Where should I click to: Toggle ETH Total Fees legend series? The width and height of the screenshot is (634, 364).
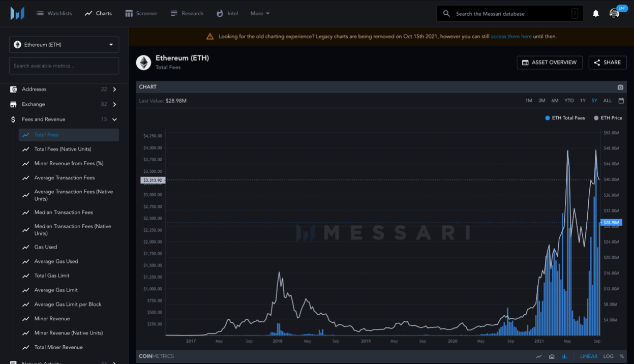click(565, 118)
